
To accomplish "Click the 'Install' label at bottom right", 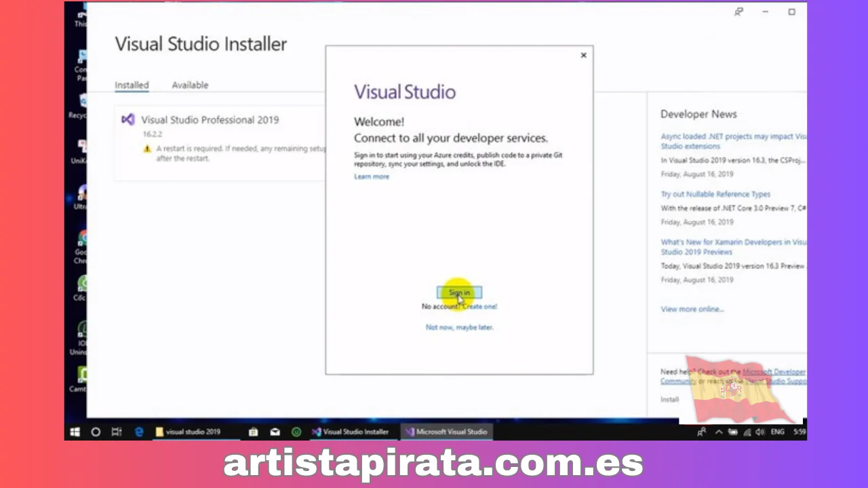I will click(669, 399).
